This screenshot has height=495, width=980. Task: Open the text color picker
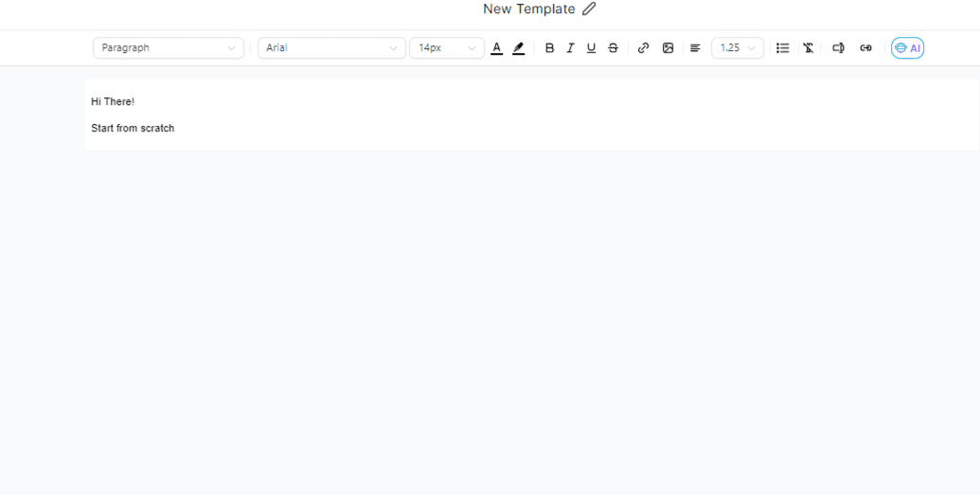[x=497, y=48]
